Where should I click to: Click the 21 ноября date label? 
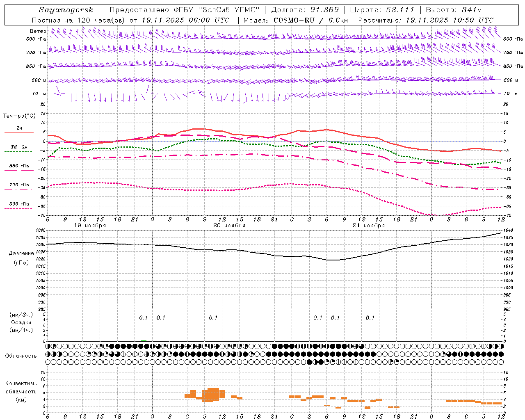click(x=369, y=226)
